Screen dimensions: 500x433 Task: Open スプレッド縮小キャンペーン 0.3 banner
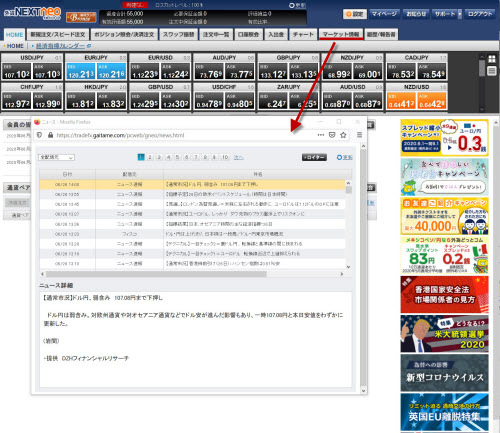point(444,138)
